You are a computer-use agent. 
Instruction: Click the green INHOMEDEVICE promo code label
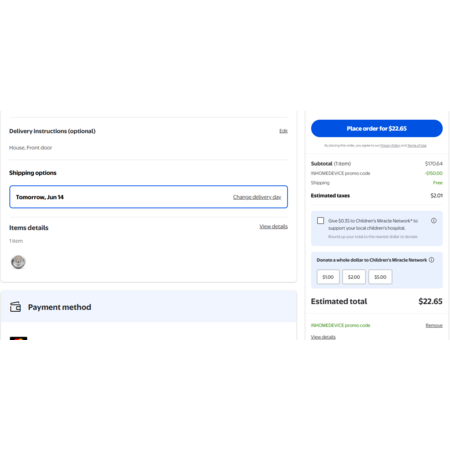point(340,325)
